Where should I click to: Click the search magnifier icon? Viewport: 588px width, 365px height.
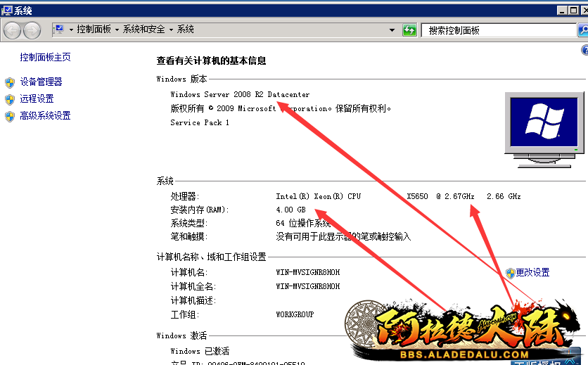tap(582, 30)
